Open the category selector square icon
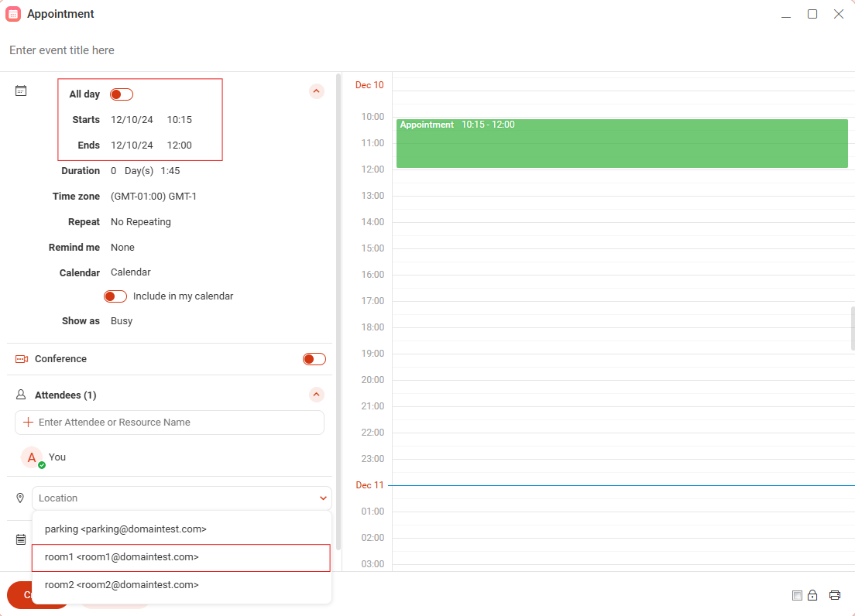This screenshot has width=855, height=616. (x=797, y=595)
